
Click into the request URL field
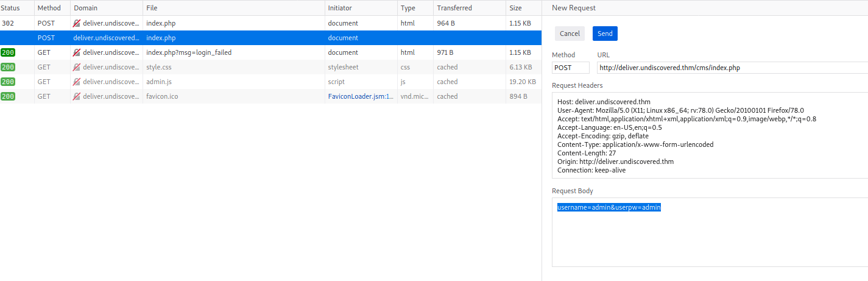click(731, 68)
